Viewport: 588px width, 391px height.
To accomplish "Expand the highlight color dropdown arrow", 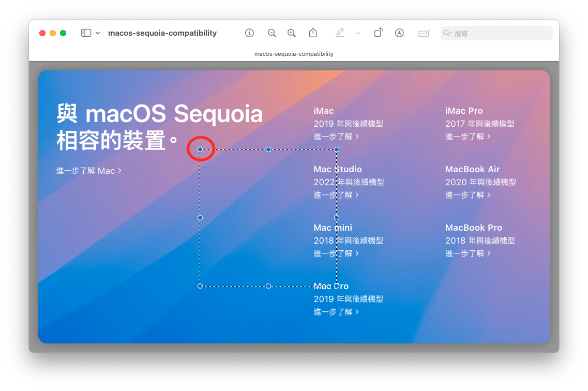I will pos(358,34).
